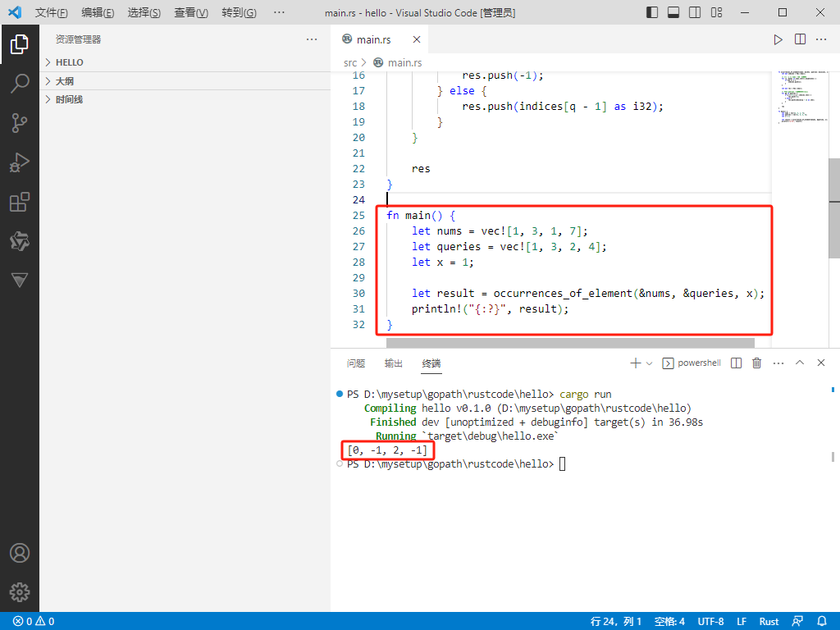Expand the 大纲 outline section
840x630 pixels.
pyautogui.click(x=186, y=81)
